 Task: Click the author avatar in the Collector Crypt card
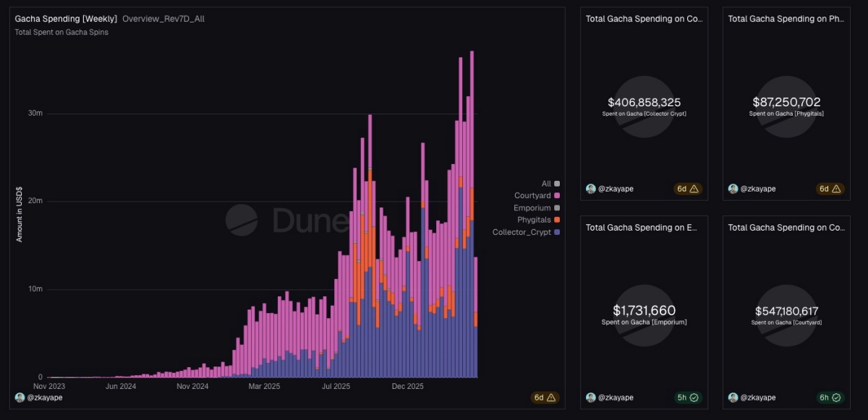click(x=591, y=189)
